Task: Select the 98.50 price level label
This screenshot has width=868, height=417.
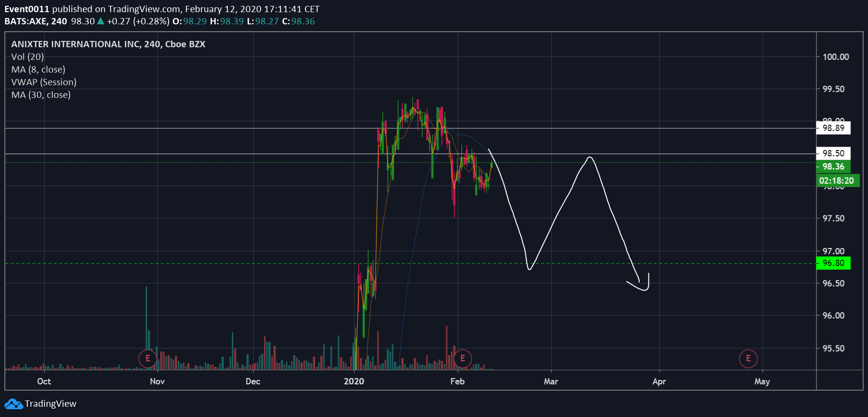Action: [x=833, y=153]
